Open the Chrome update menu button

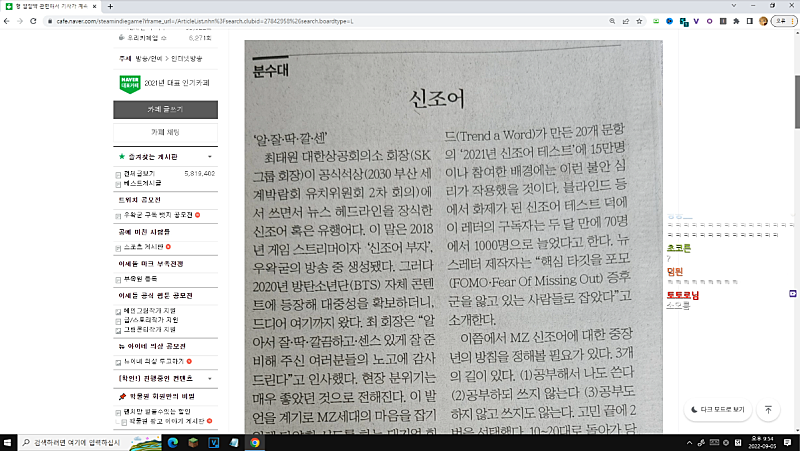(784, 21)
